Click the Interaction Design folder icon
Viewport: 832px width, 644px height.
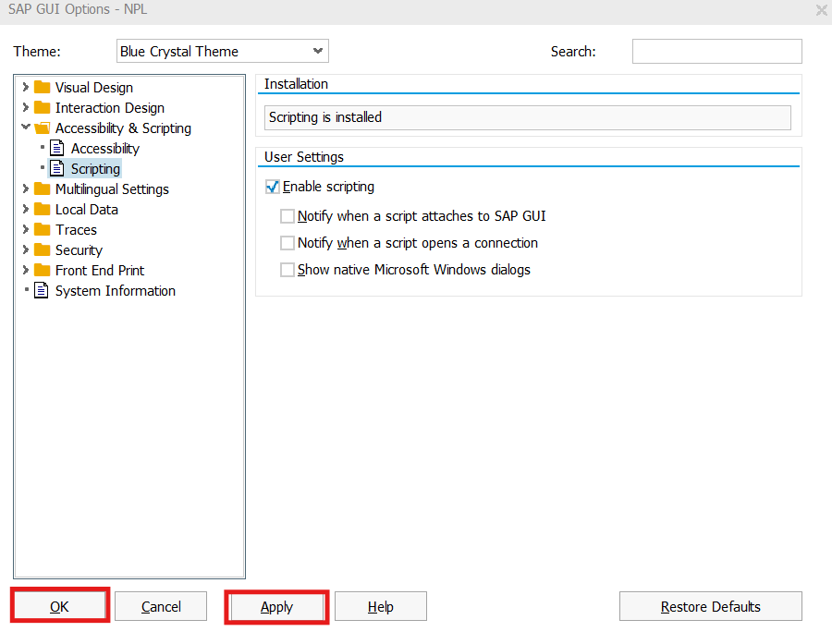click(42, 108)
